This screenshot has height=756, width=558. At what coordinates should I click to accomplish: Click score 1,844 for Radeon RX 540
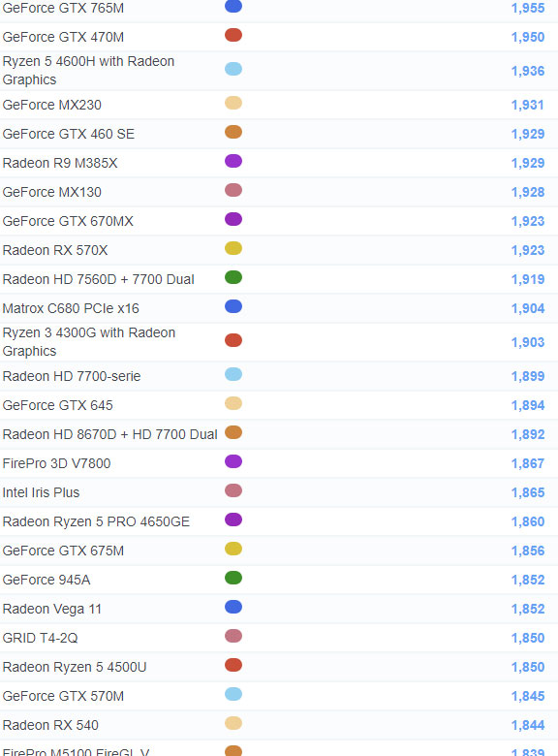tap(528, 725)
